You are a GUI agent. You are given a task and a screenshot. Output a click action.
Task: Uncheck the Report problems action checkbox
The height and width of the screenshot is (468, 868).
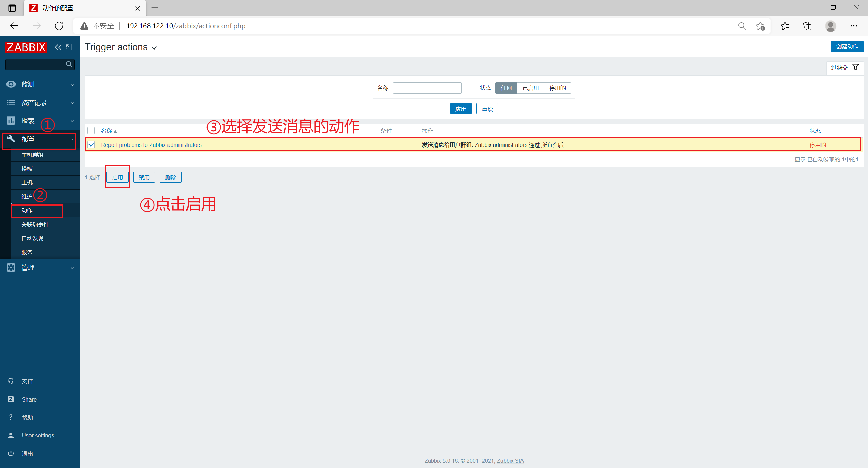tap(91, 145)
